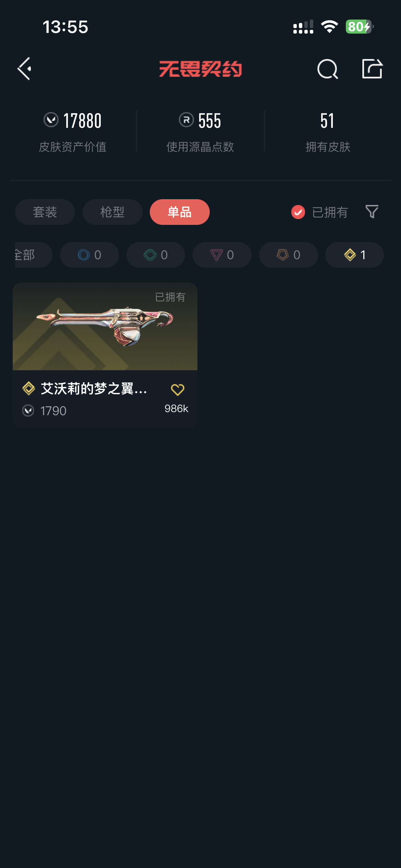Tap the 艾沃莉的梦之翼 skin title

click(94, 389)
